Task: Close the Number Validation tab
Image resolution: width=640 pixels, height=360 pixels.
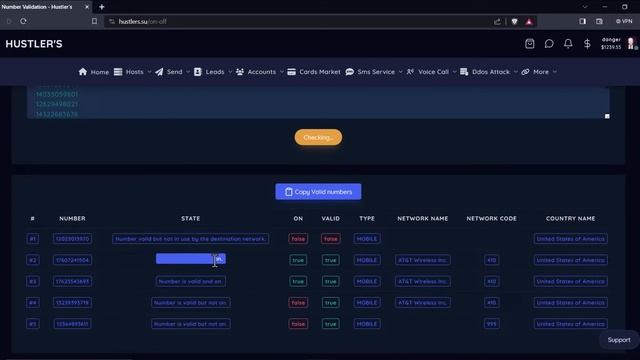Action: coord(87,7)
